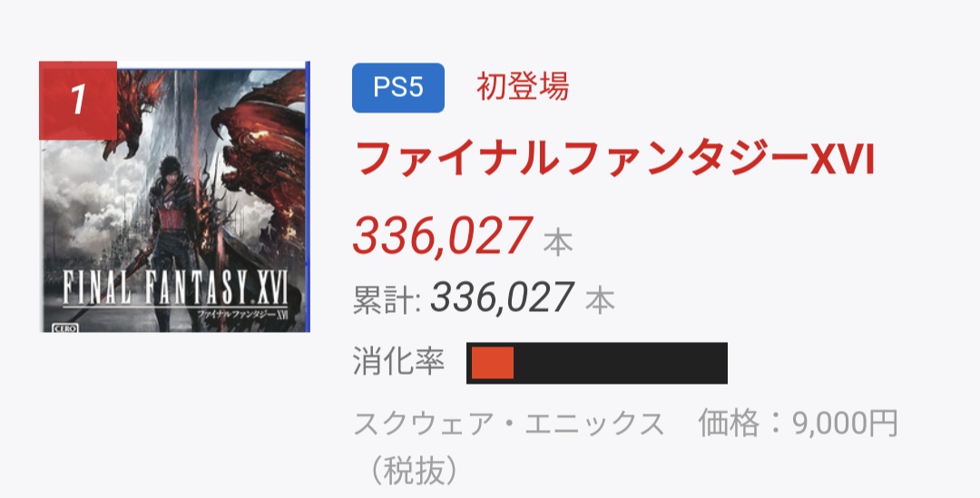Click the 本 unit beside red sales figure
This screenshot has width=980, height=498.
click(x=557, y=242)
